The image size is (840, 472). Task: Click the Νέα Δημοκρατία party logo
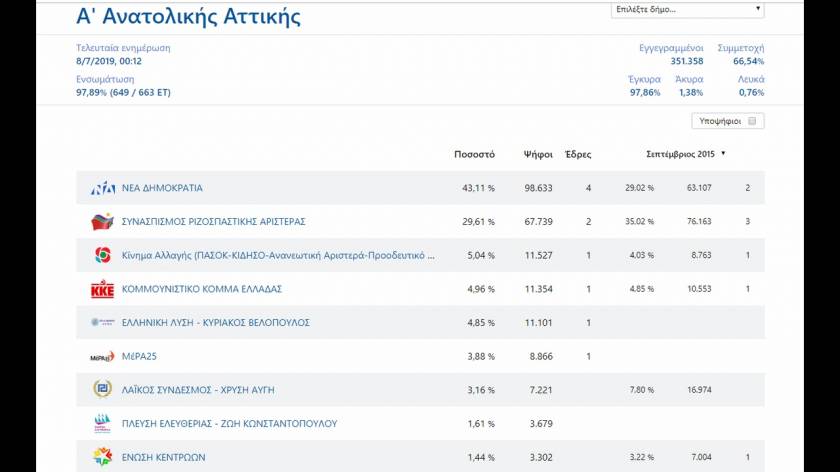tap(103, 188)
